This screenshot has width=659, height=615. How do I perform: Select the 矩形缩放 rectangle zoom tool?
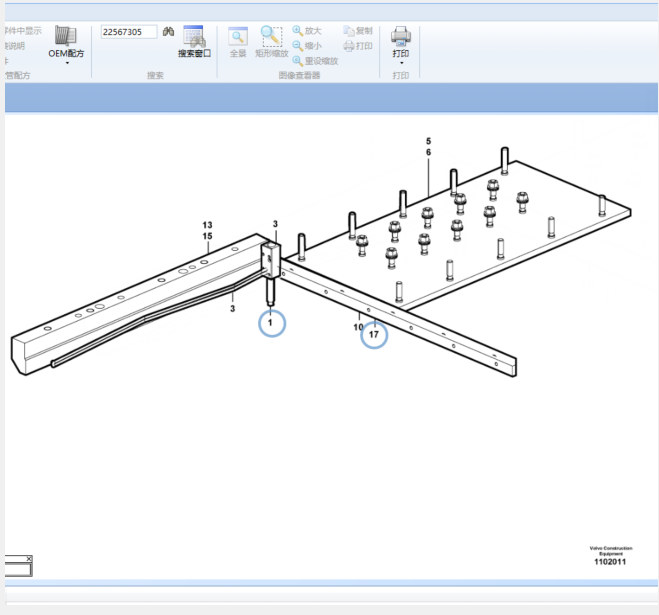click(271, 38)
